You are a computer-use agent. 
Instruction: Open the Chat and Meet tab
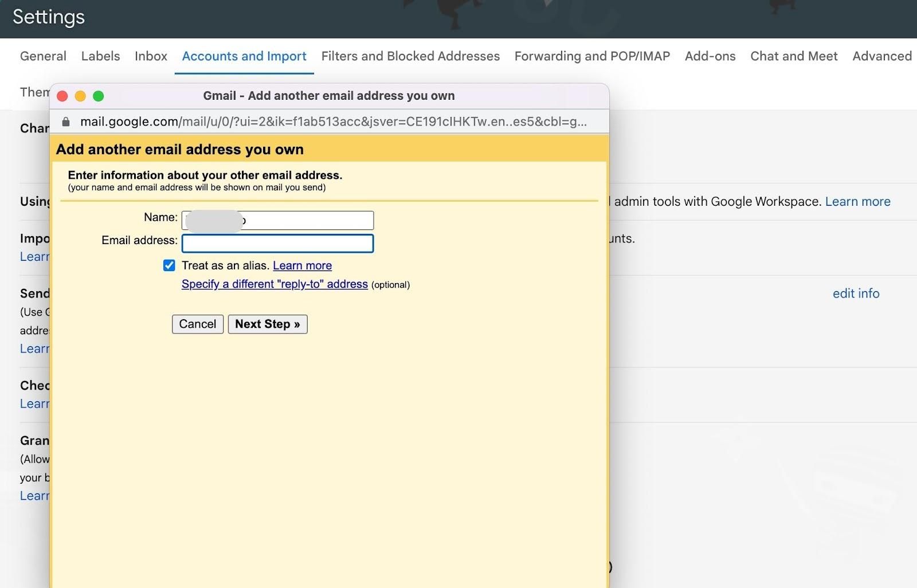point(794,56)
